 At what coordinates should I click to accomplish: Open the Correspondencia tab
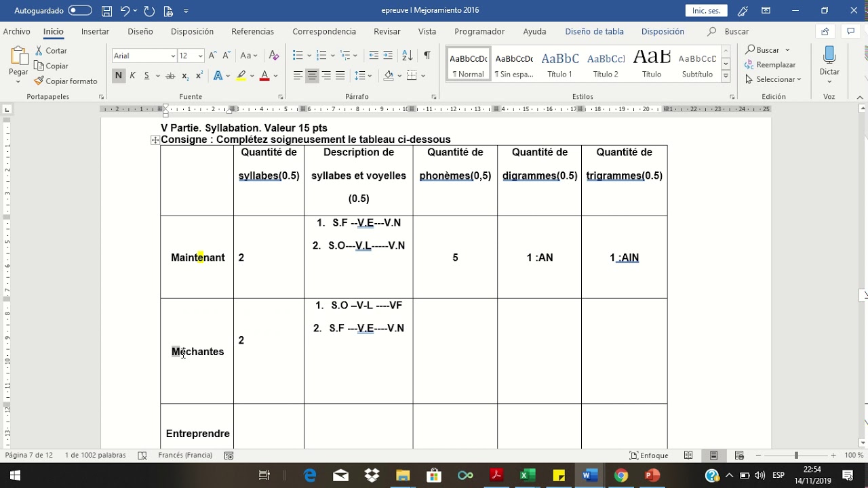coord(324,31)
